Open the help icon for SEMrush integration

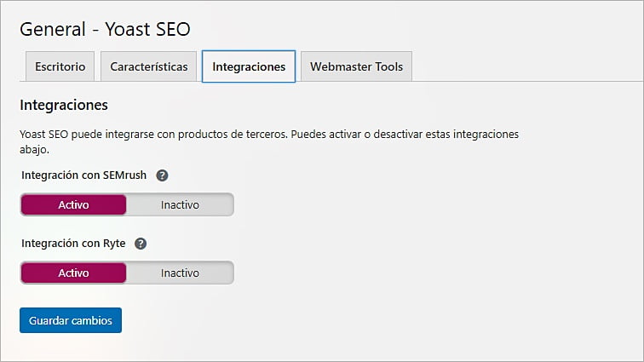click(162, 175)
